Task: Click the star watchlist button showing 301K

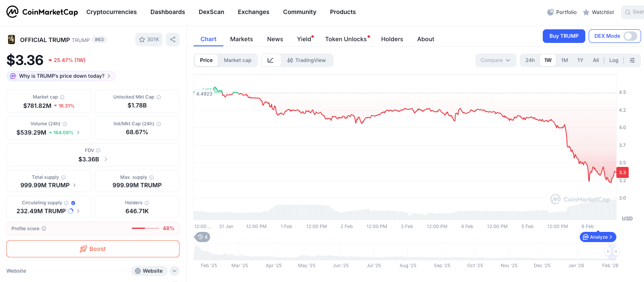Action: point(149,39)
